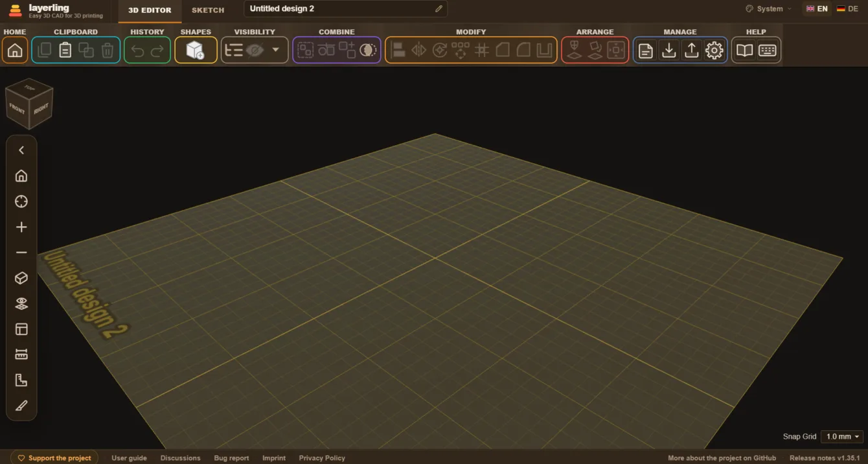Open the settings gear in Manage

pyautogui.click(x=714, y=50)
